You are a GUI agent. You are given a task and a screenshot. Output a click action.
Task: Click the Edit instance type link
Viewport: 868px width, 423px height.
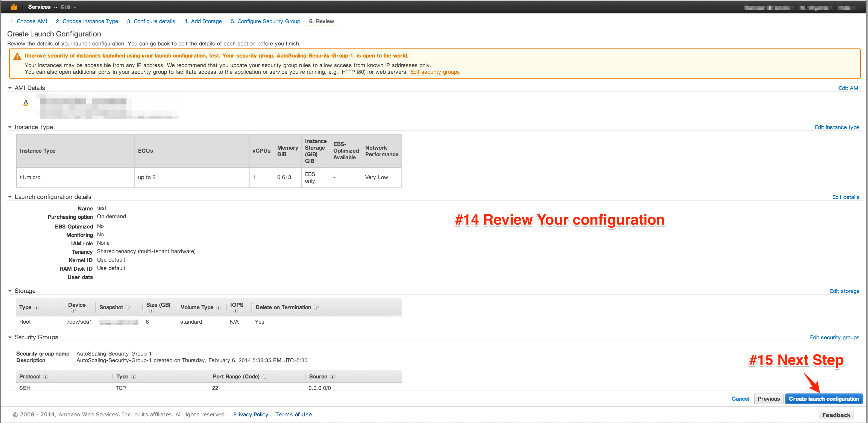coord(837,127)
